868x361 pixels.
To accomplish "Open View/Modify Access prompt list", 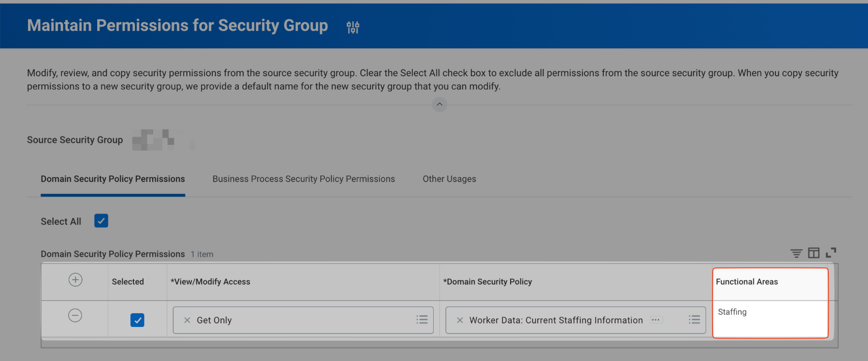I will (422, 320).
